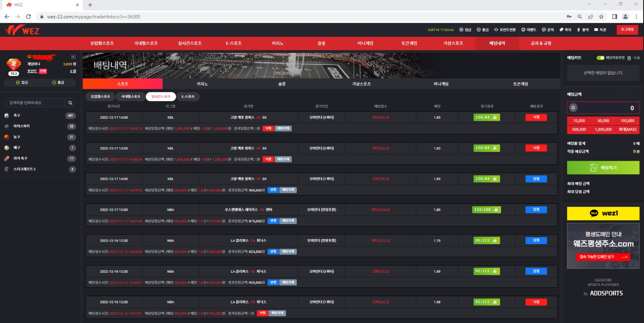Switch to the 카지노 history tab
The height and width of the screenshot is (323, 644).
pos(203,84)
